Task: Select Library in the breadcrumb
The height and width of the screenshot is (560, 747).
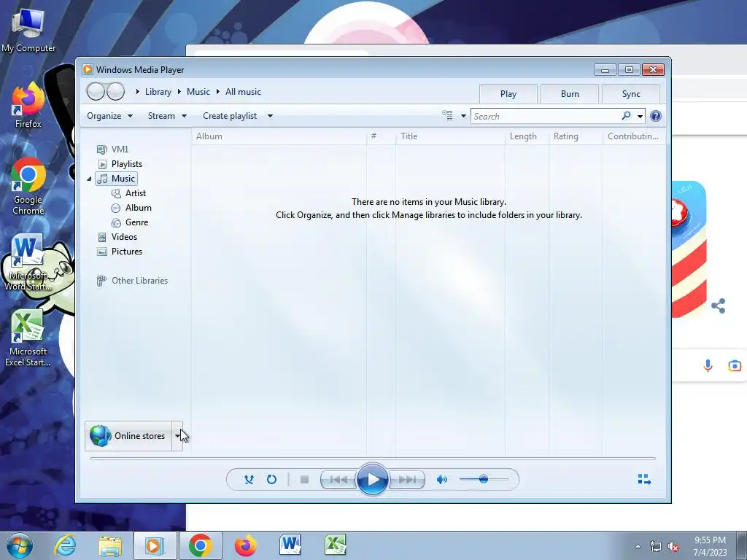Action: [158, 92]
